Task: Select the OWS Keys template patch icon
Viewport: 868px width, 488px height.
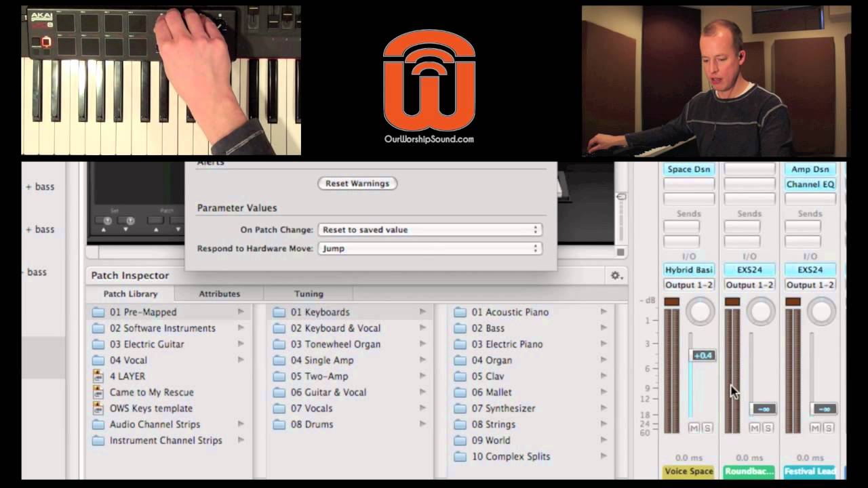Action: pos(98,408)
